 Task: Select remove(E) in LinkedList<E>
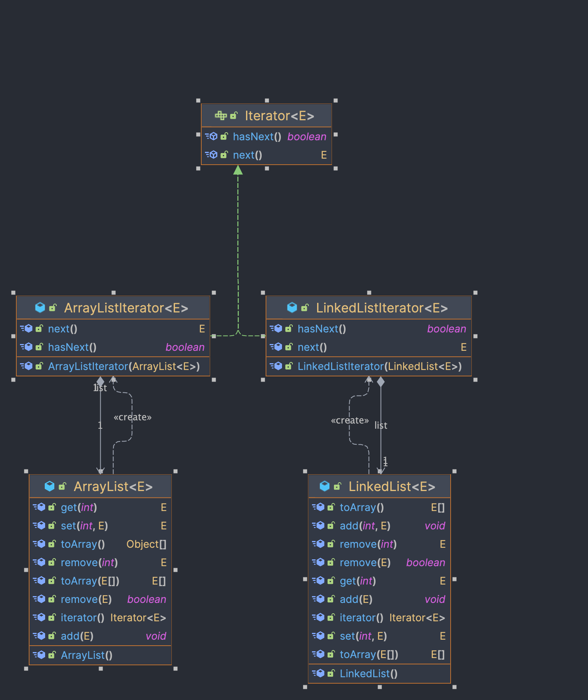[x=379, y=563]
